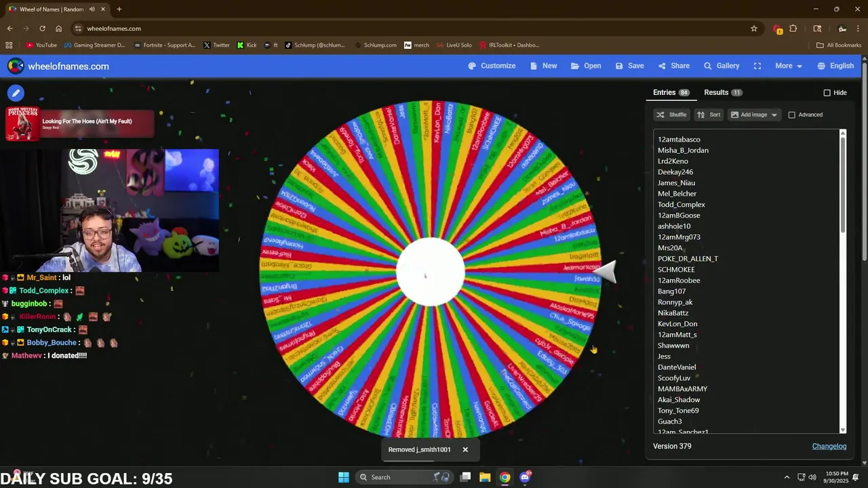Open the Kick bookmark
The image size is (868, 488).
pos(247,45)
